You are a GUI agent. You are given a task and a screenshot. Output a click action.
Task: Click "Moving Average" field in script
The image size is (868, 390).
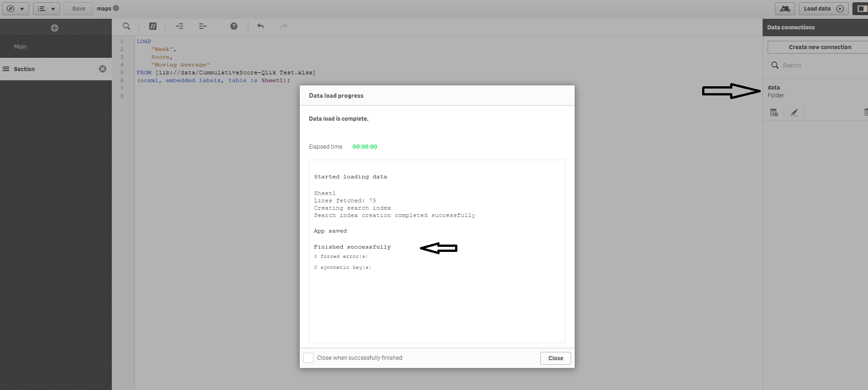(x=180, y=65)
